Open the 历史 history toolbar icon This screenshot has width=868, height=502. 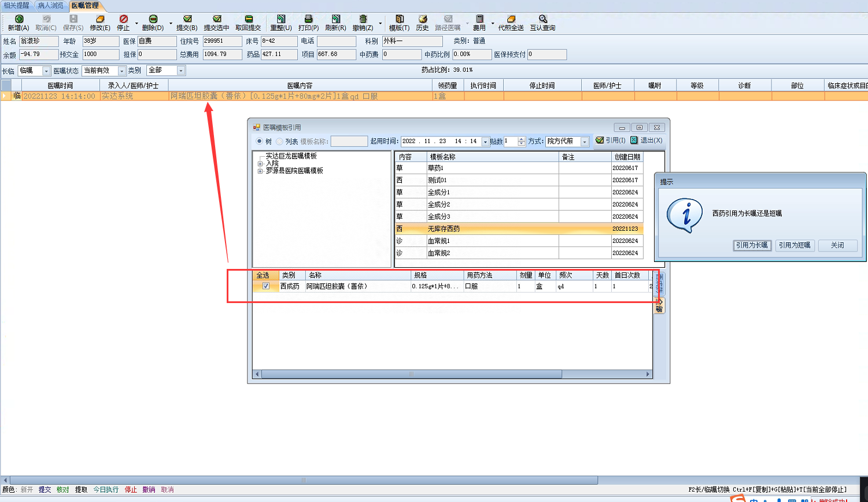[422, 19]
